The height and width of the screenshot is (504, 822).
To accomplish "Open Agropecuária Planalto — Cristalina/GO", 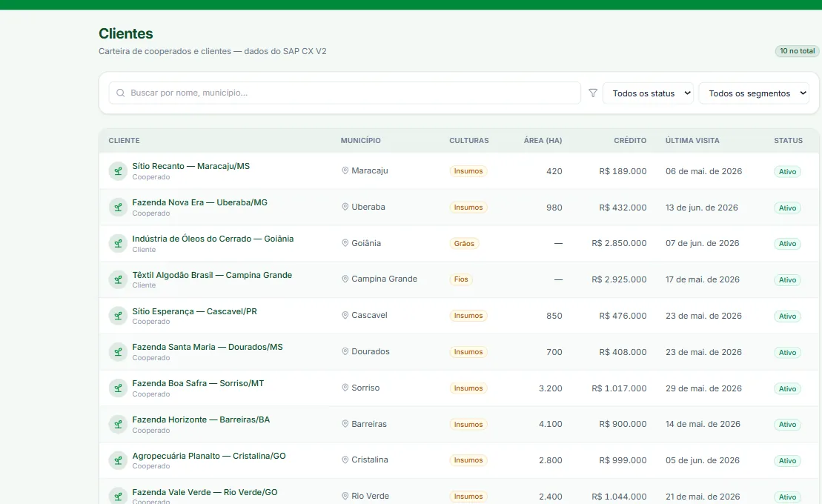I will pos(208,457).
